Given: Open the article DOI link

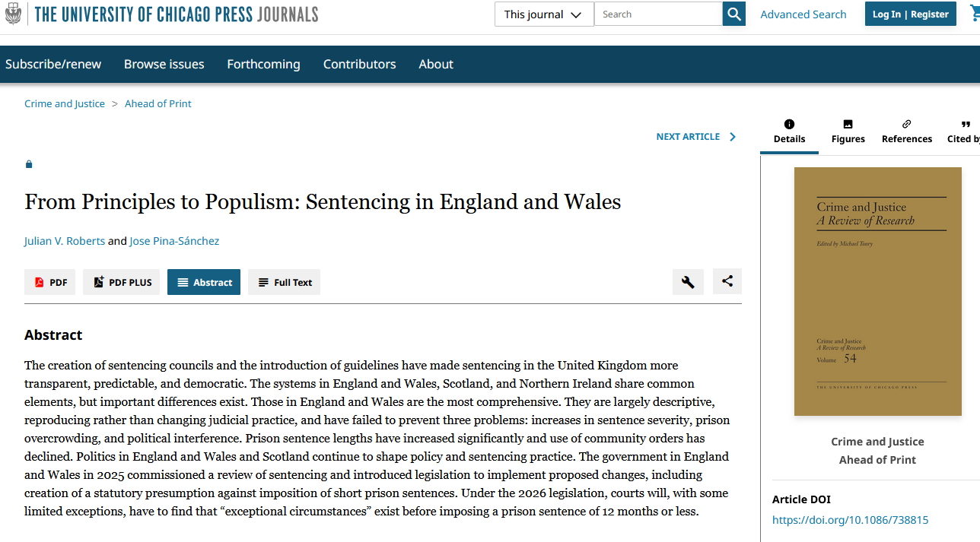Looking at the screenshot, I should [850, 520].
